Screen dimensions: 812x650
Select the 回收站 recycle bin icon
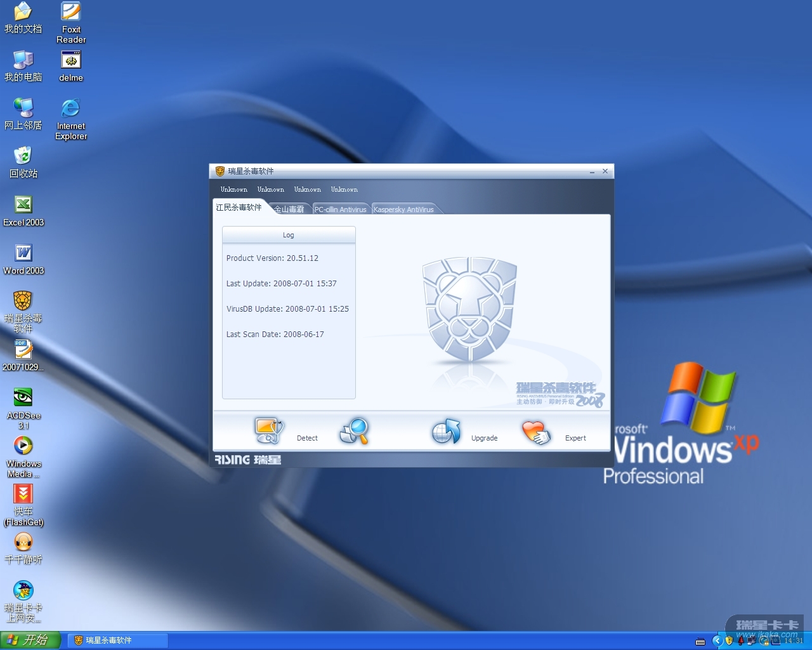tap(23, 162)
